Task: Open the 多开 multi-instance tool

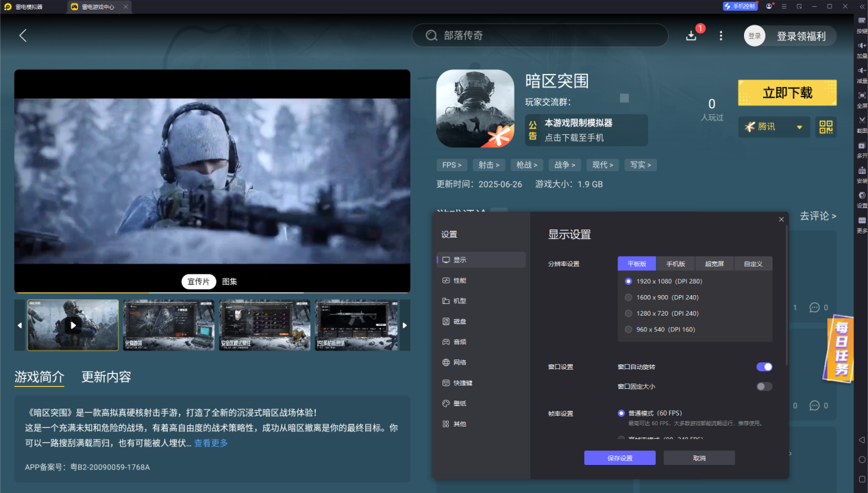Action: click(x=862, y=150)
